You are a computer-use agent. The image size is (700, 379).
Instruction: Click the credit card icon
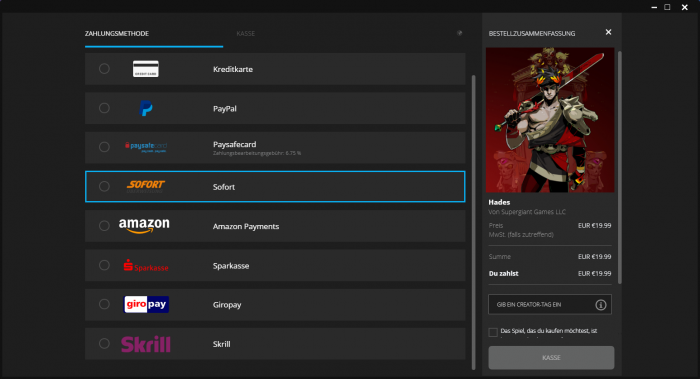point(146,69)
